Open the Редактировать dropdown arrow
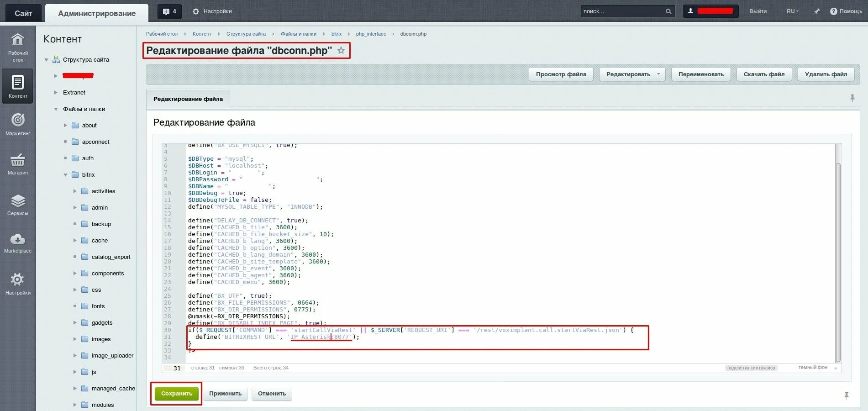The image size is (868, 411). click(658, 74)
